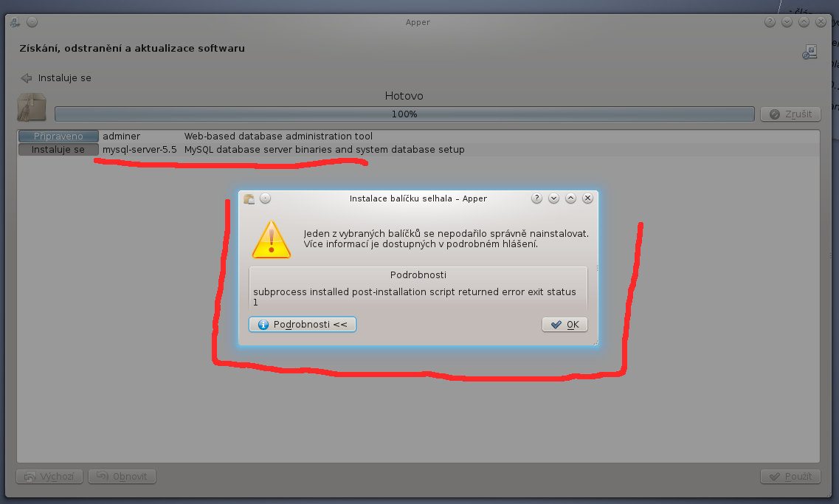This screenshot has width=839, height=504.
Task: Toggle the pin button in the dialog title bar
Action: [266, 199]
